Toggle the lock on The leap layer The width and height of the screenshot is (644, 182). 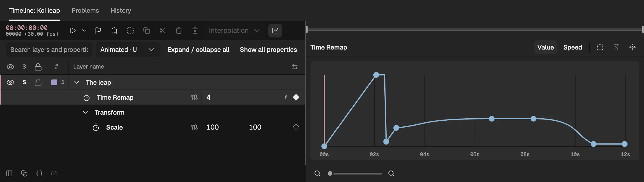click(x=38, y=82)
